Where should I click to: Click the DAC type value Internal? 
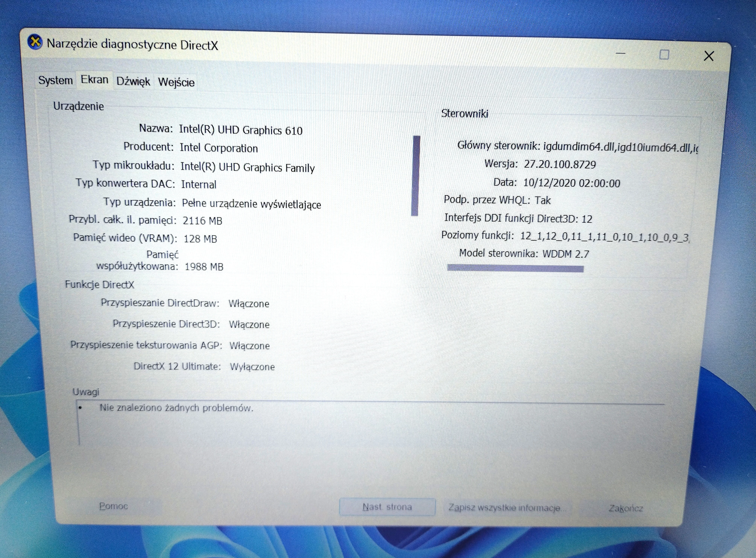click(199, 184)
